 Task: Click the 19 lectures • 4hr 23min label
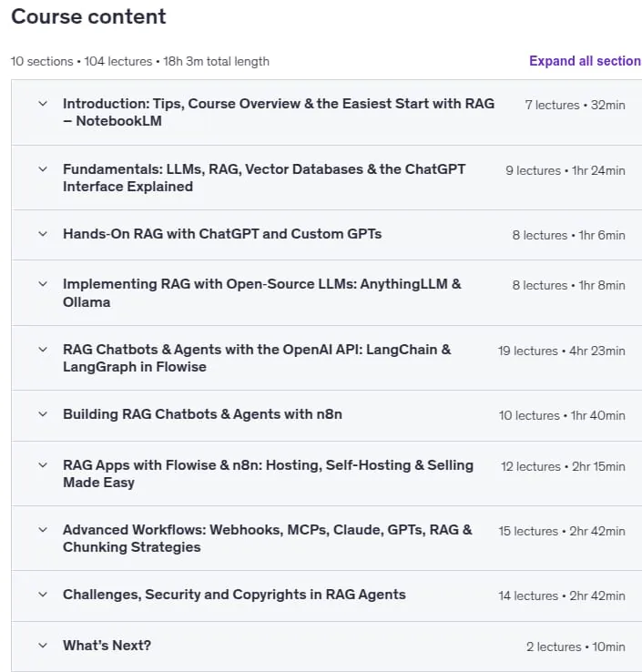[562, 351]
